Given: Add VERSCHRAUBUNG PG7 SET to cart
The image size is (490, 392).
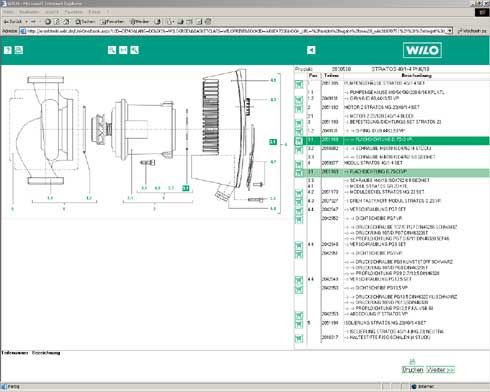Looking at the screenshot, I should click(299, 211).
